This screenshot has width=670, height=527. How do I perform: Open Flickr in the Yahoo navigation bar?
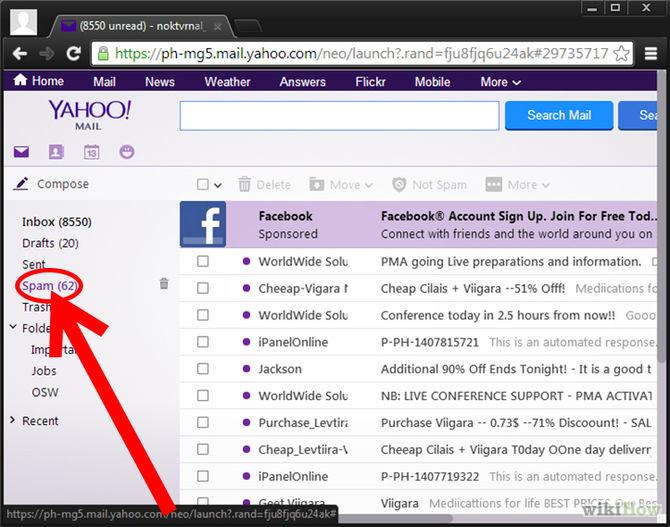tap(370, 82)
